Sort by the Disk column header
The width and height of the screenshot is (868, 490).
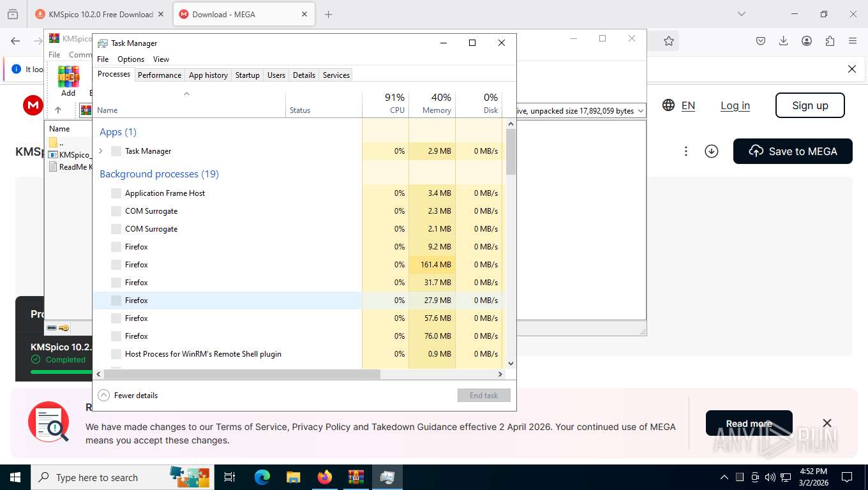(479, 103)
